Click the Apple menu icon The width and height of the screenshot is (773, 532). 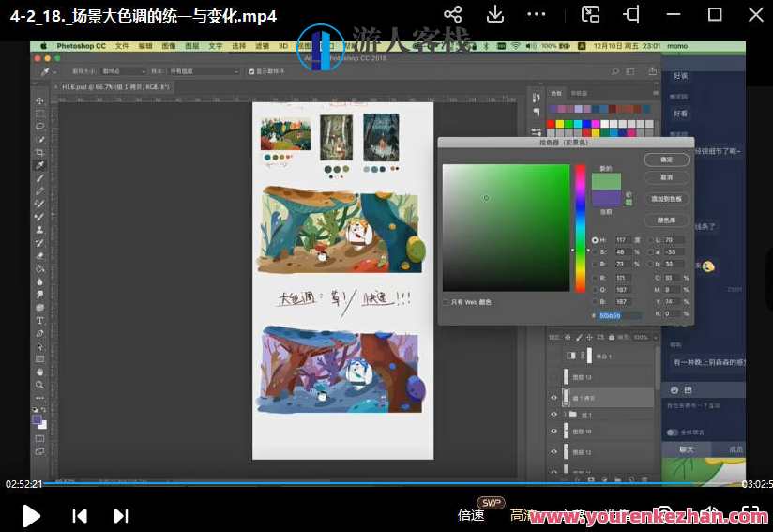pos(43,46)
